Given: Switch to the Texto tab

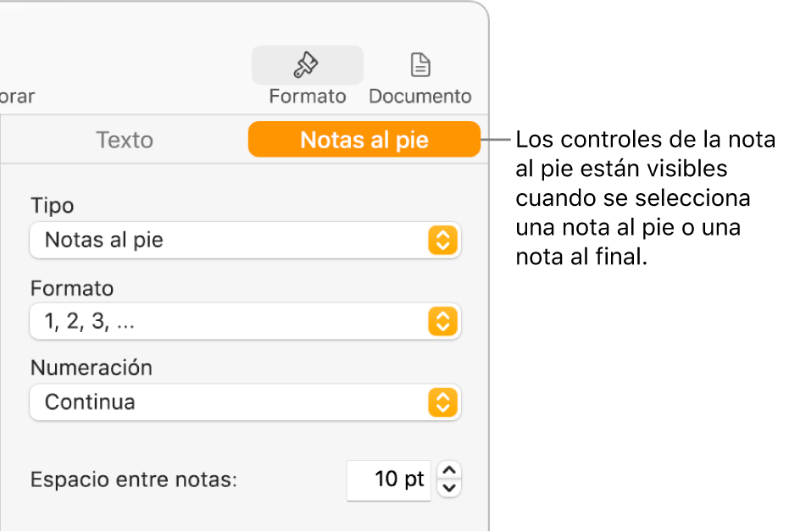Looking at the screenshot, I should 124,140.
